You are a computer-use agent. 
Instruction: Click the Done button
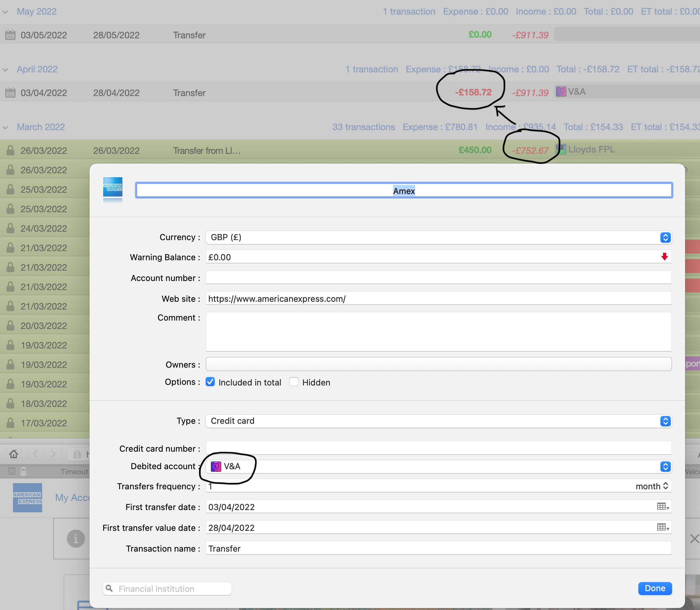(655, 588)
